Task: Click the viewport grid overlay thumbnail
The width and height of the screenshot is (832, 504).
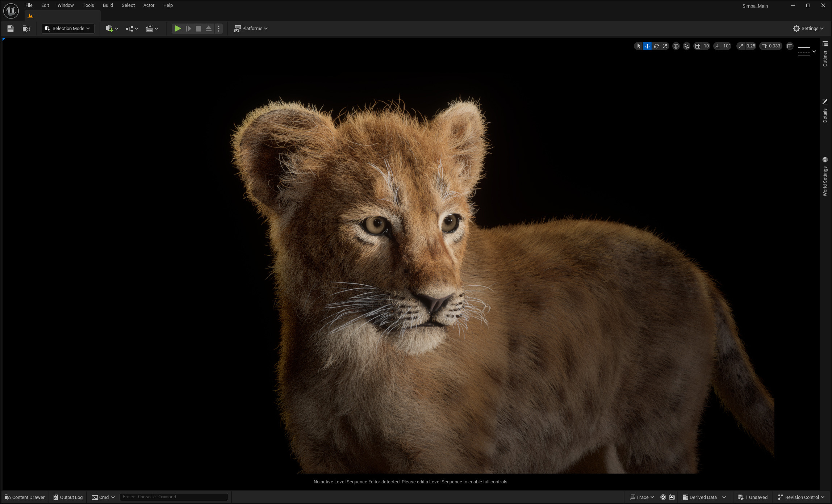Action: (x=804, y=51)
